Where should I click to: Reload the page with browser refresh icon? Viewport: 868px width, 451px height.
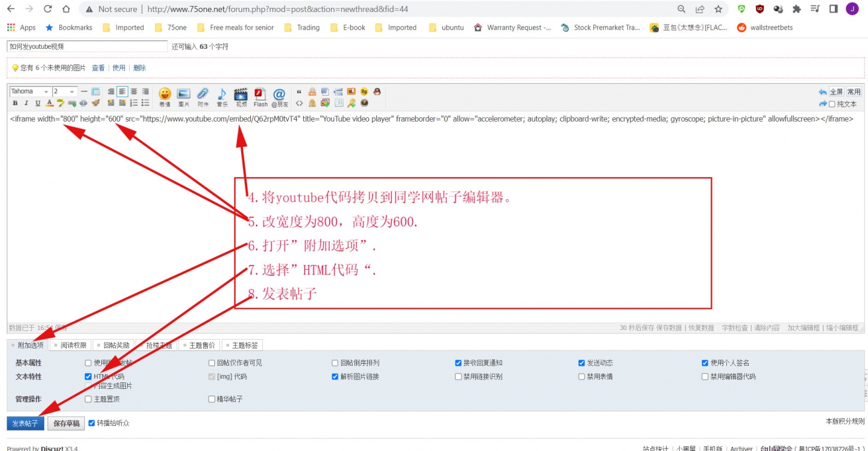point(48,9)
